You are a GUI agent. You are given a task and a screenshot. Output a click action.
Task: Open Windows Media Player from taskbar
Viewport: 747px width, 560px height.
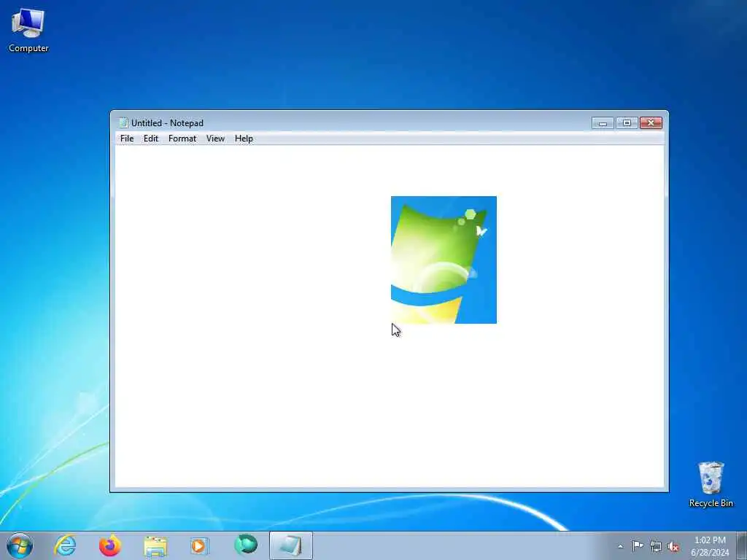coord(198,545)
